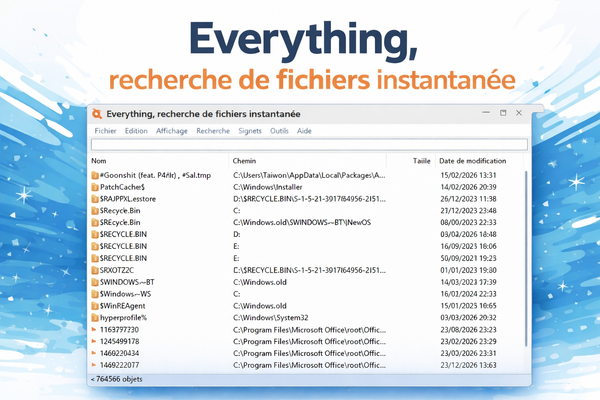
Task: Open the Aide menu
Action: pyautogui.click(x=304, y=131)
